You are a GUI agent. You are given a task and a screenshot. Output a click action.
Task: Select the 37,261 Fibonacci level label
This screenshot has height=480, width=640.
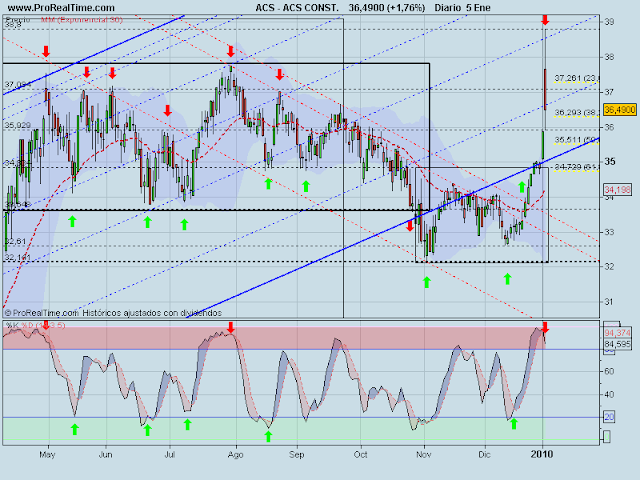(576, 78)
